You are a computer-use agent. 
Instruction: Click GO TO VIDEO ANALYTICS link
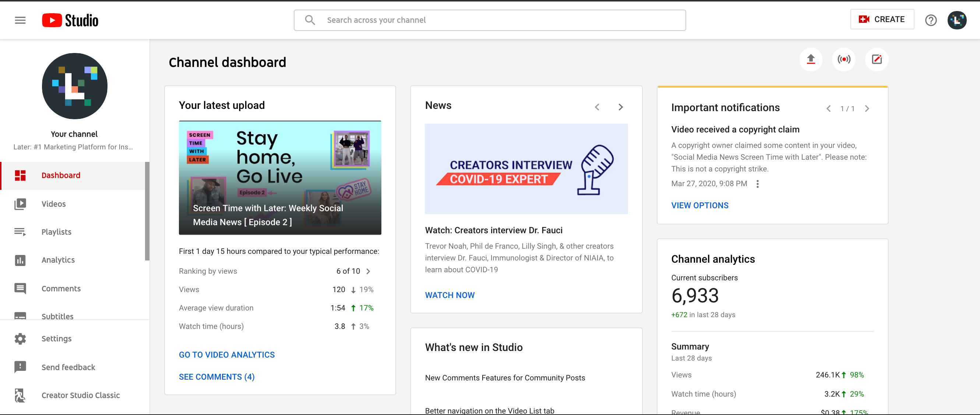[x=226, y=355]
